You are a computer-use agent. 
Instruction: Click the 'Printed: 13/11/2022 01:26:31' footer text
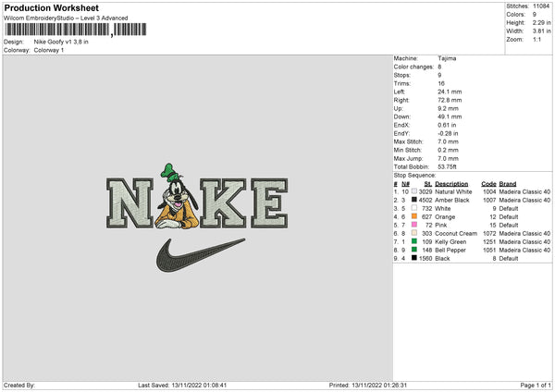[x=368, y=386]
